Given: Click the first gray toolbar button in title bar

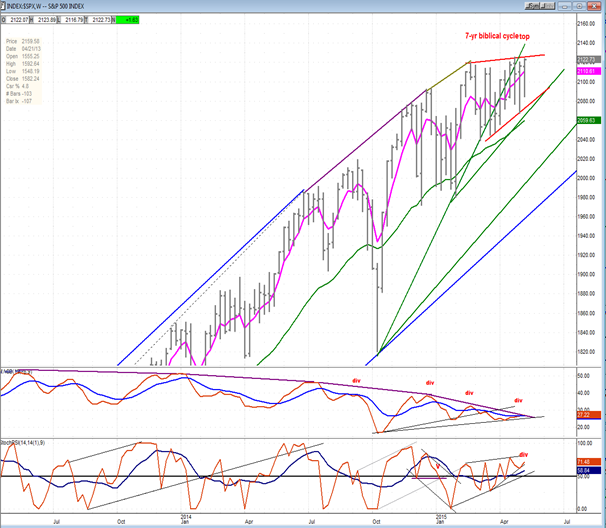Looking at the screenshot, I should 532,6.
